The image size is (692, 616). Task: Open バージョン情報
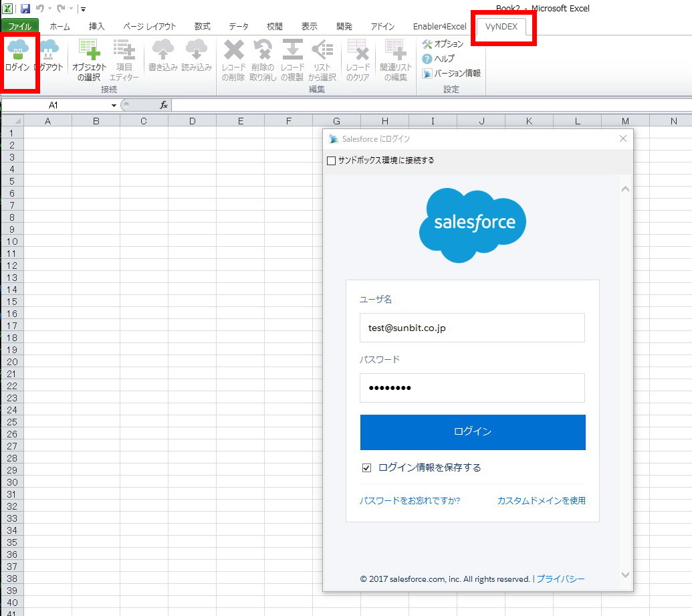(451, 74)
